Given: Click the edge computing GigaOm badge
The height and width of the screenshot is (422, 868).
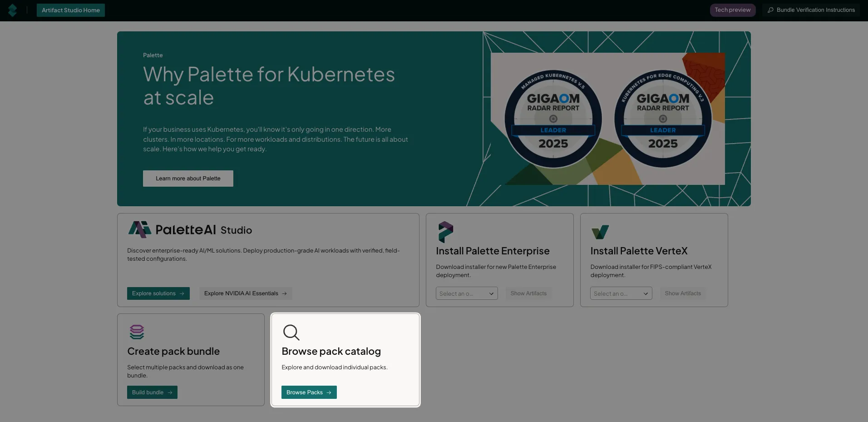Looking at the screenshot, I should pos(663,119).
